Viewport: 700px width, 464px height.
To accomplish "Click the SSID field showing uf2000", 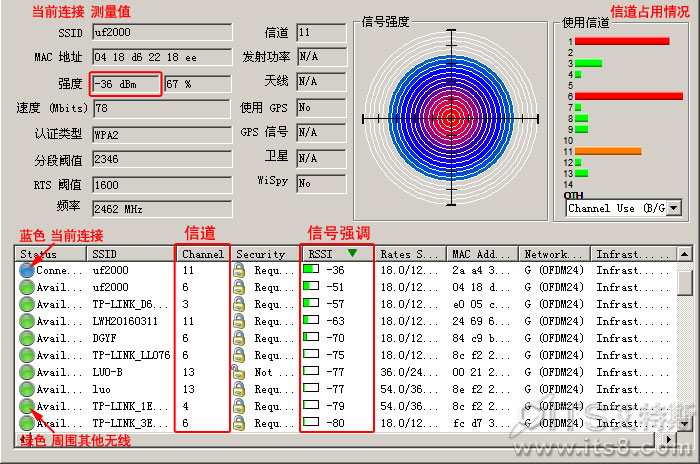I will click(x=162, y=32).
